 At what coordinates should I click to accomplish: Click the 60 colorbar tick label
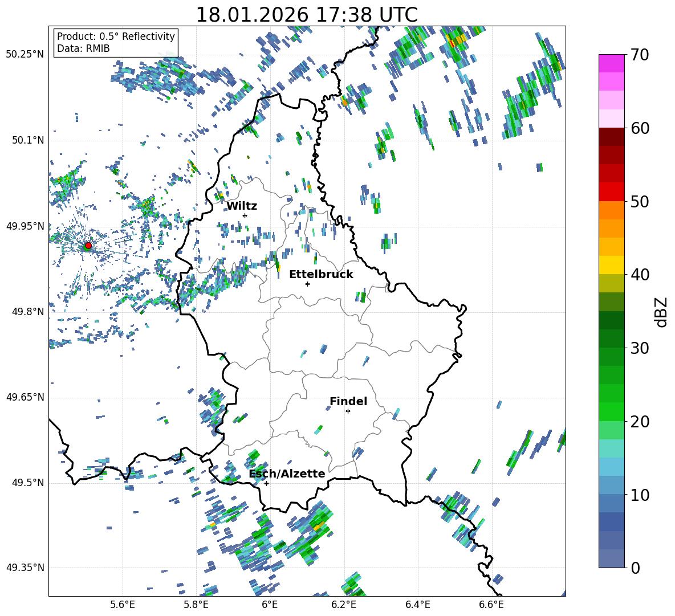click(x=639, y=128)
